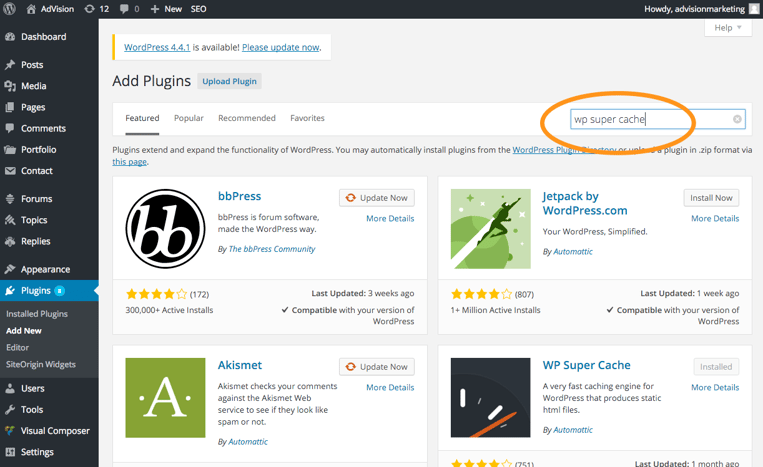This screenshot has width=763, height=467.
Task: Open Contact in sidebar
Action: click(x=36, y=171)
